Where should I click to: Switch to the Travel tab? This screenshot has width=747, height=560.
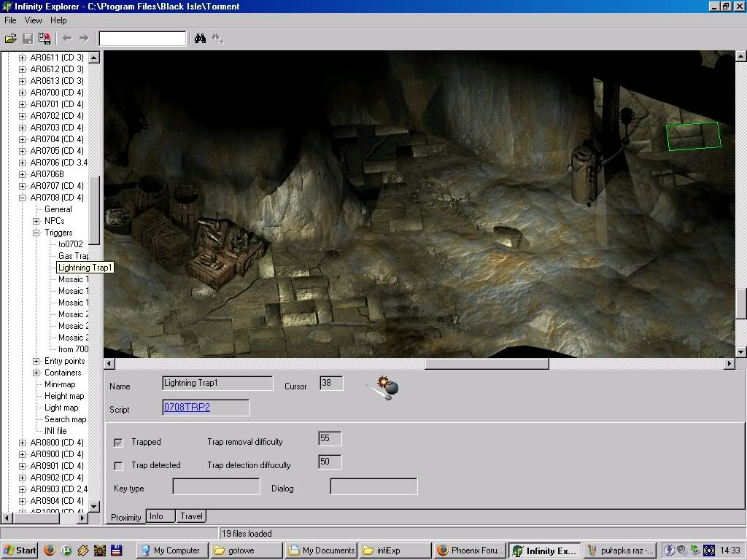(191, 516)
